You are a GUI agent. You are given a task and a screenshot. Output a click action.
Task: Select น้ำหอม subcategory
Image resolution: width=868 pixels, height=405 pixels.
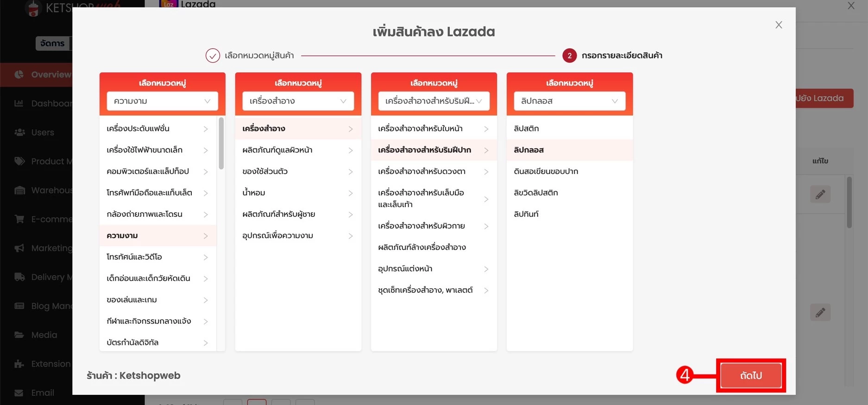pos(298,192)
